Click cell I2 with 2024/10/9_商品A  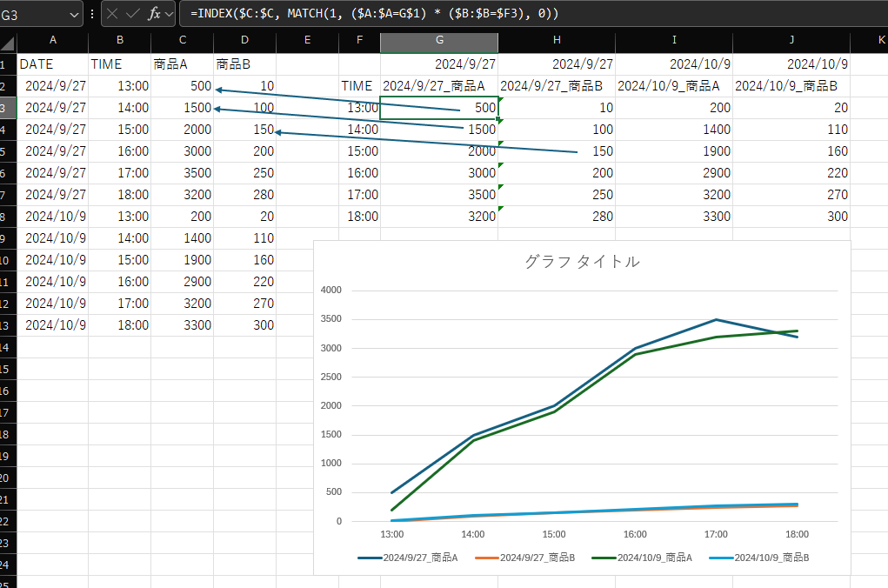[674, 86]
